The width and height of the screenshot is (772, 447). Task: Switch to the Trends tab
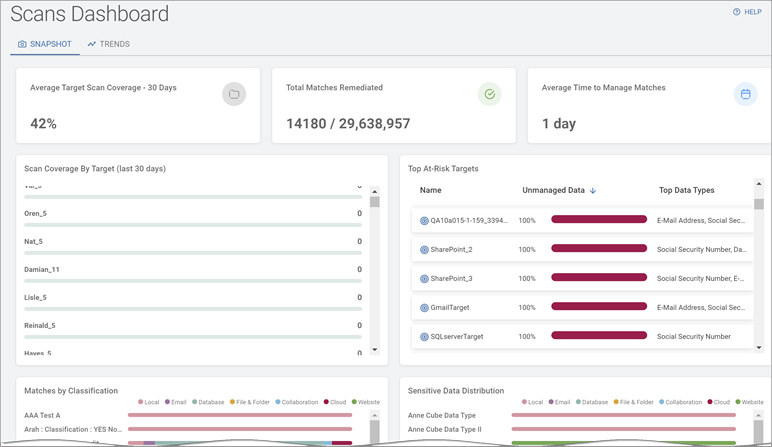[108, 44]
